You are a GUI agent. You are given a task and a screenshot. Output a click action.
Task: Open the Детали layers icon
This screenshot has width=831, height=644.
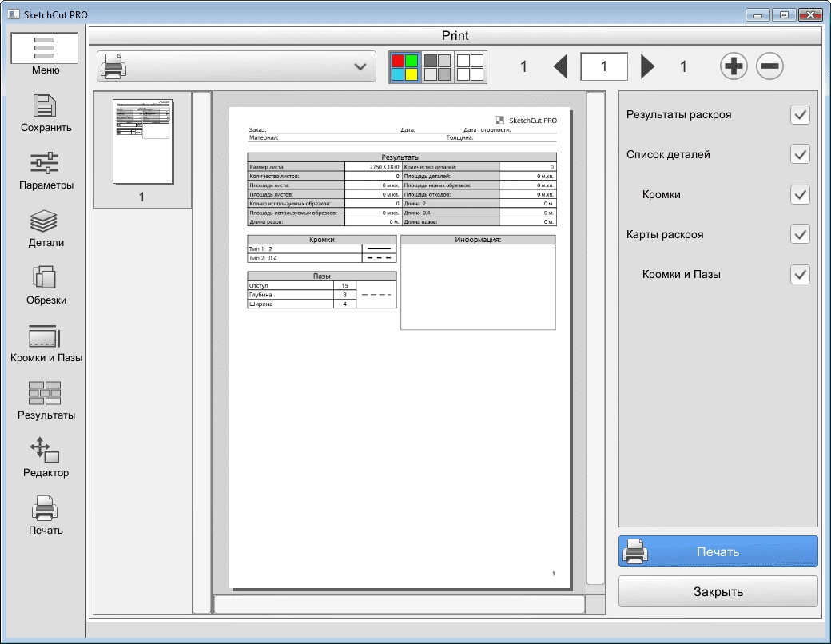tap(45, 221)
